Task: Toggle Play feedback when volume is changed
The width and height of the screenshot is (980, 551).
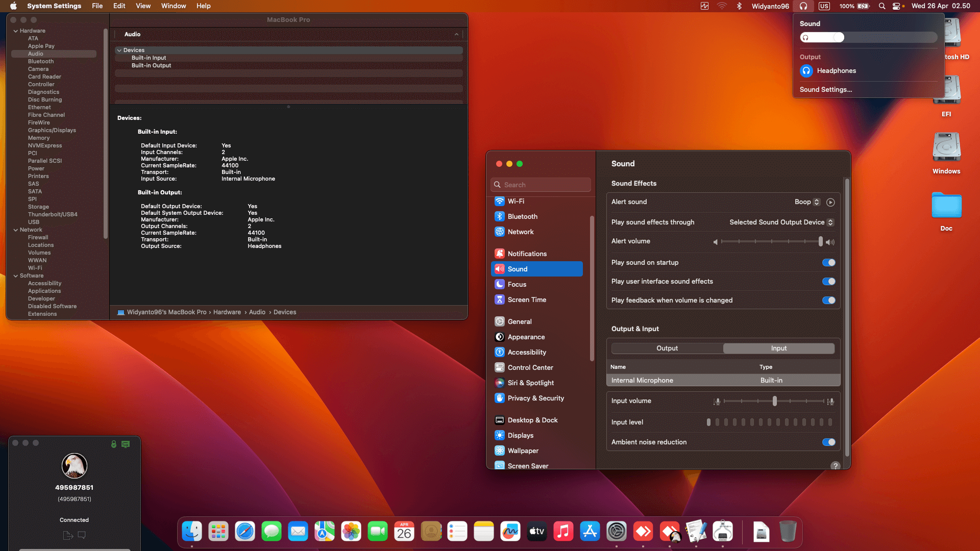Action: tap(829, 300)
